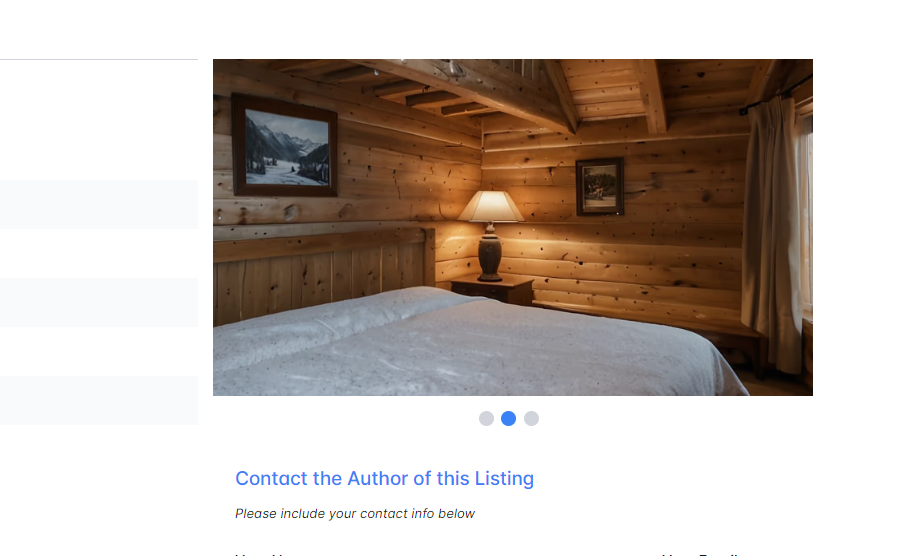This screenshot has height=556, width=908.
Task: Select the bottom shaded sidebar row
Action: click(x=99, y=400)
